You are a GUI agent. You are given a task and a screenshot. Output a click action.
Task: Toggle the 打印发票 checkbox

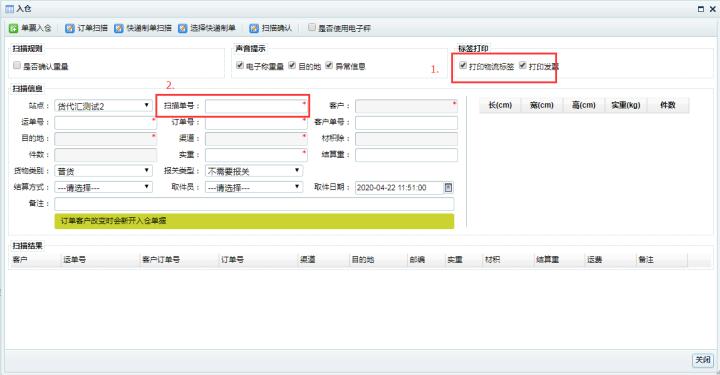pos(523,65)
